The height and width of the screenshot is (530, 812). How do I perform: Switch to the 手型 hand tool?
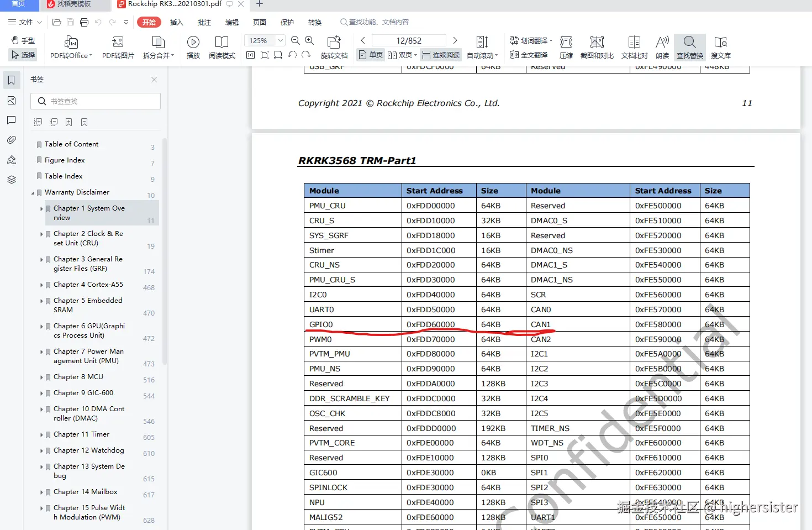point(23,40)
